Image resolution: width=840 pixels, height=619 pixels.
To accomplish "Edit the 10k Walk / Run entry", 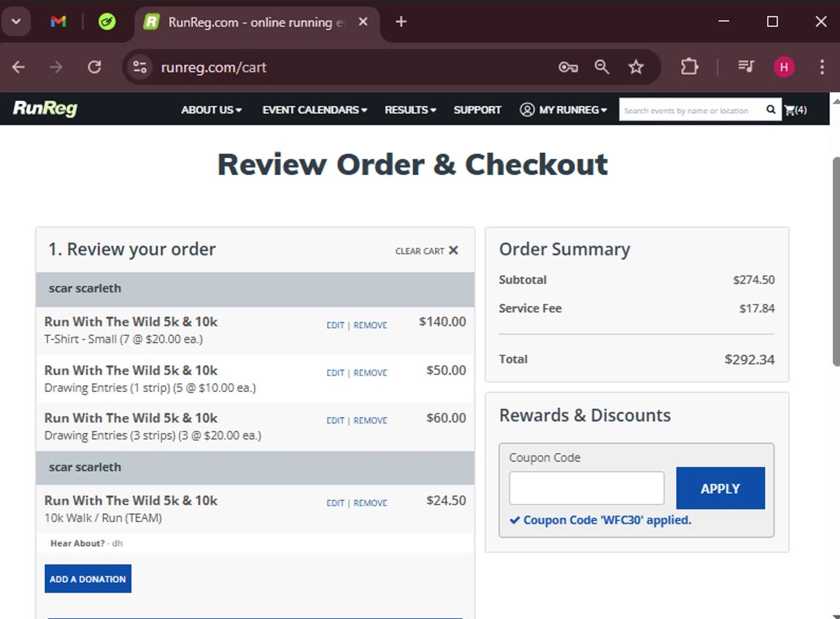I will [x=335, y=503].
